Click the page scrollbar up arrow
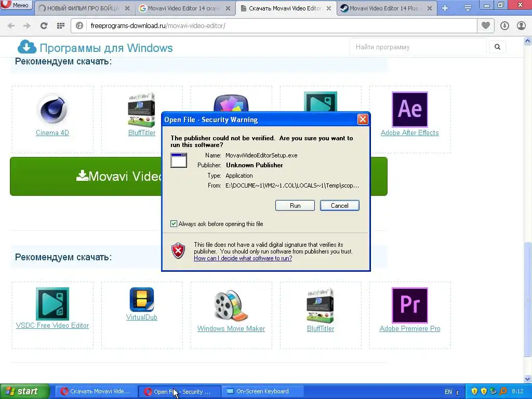The width and height of the screenshot is (532, 399). tap(528, 41)
